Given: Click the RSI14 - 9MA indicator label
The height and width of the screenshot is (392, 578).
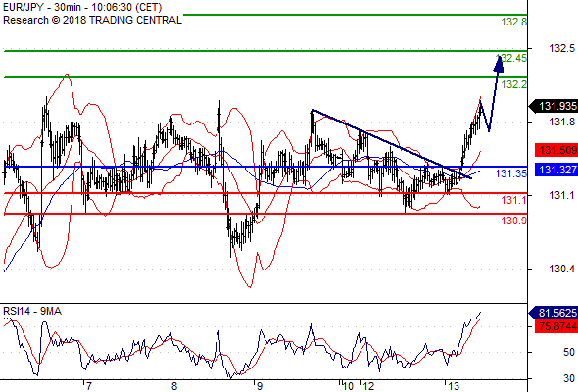Looking at the screenshot, I should [32, 312].
